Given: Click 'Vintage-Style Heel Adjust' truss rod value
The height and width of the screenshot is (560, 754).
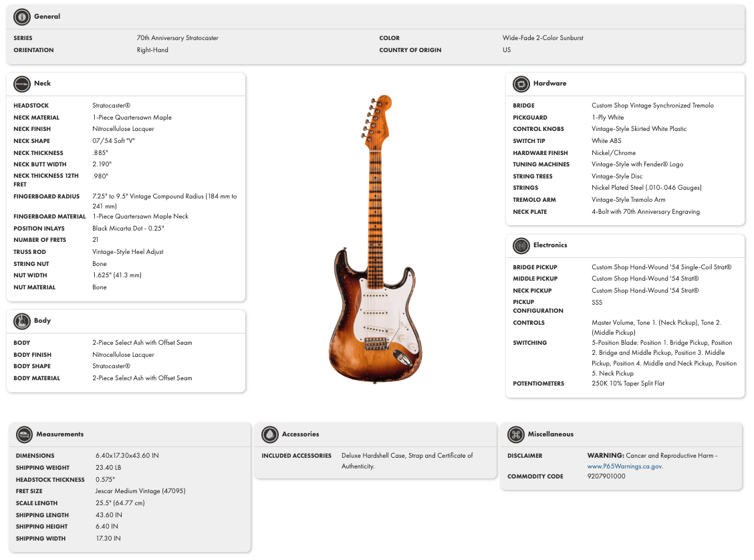Looking at the screenshot, I should click(128, 252).
